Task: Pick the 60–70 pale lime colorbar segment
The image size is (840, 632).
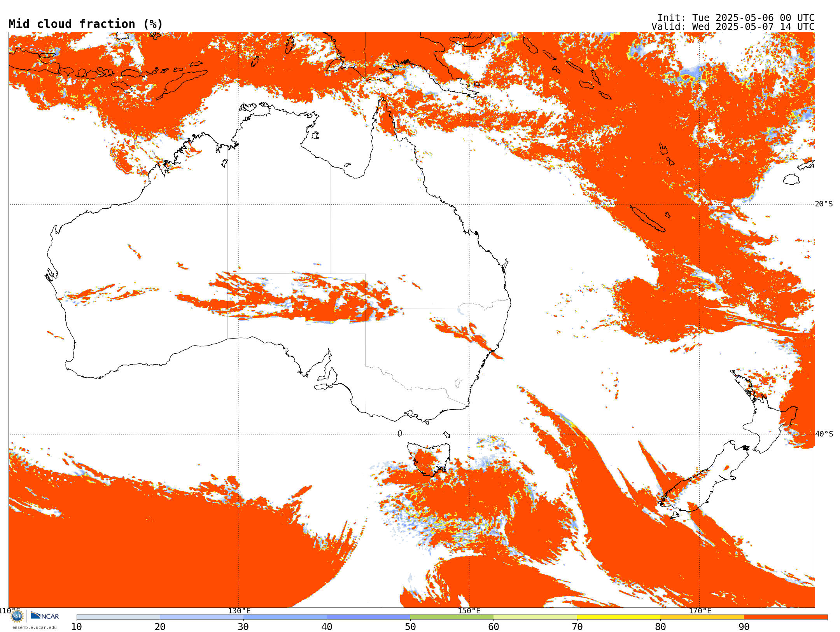Action: point(535,617)
